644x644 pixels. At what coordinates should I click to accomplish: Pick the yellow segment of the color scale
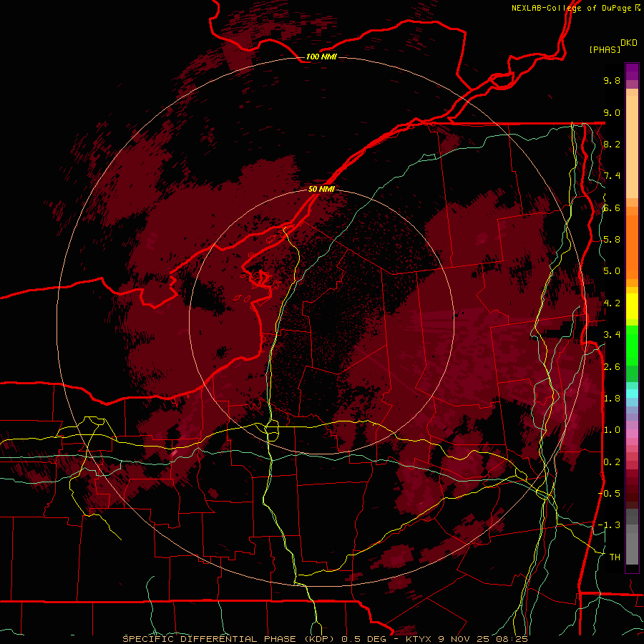[632, 306]
